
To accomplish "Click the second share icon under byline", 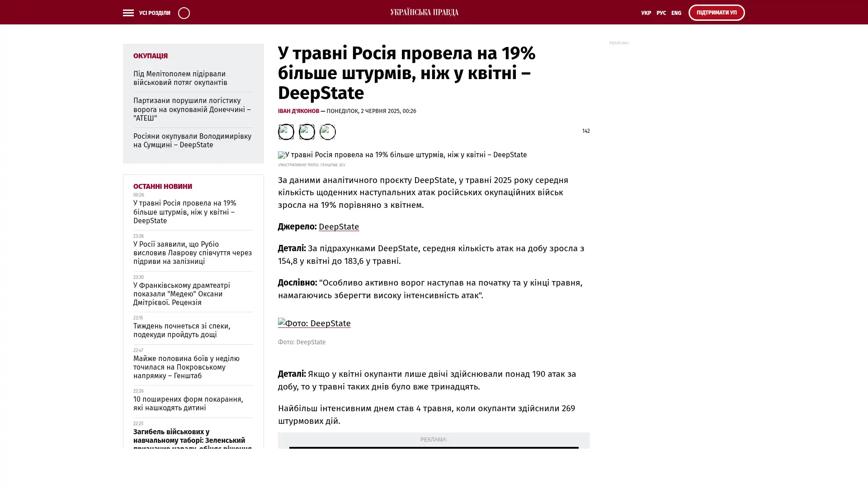I will (307, 131).
